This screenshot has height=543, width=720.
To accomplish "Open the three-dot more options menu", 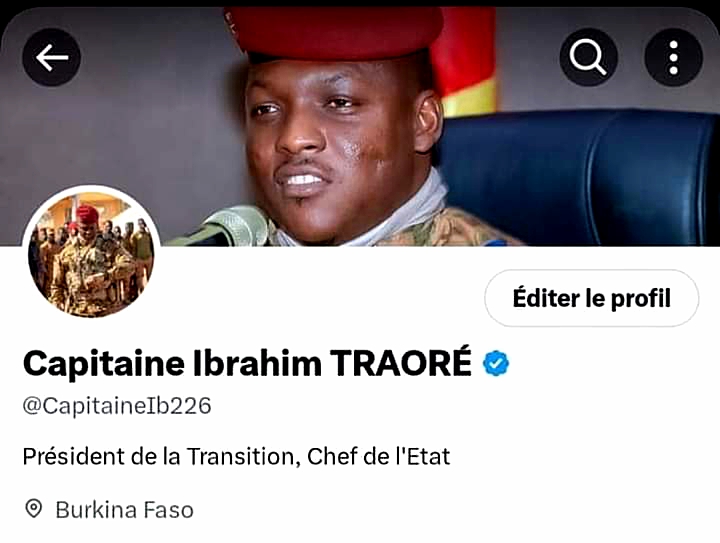I will [673, 57].
